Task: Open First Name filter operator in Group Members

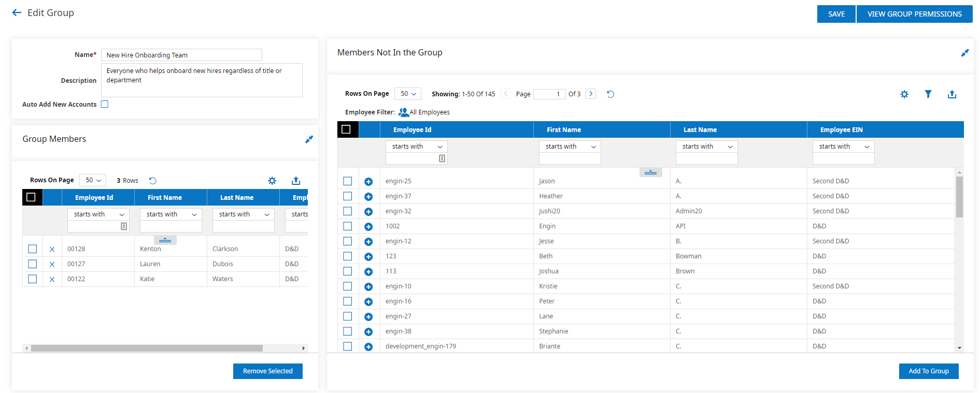Action: (171, 214)
